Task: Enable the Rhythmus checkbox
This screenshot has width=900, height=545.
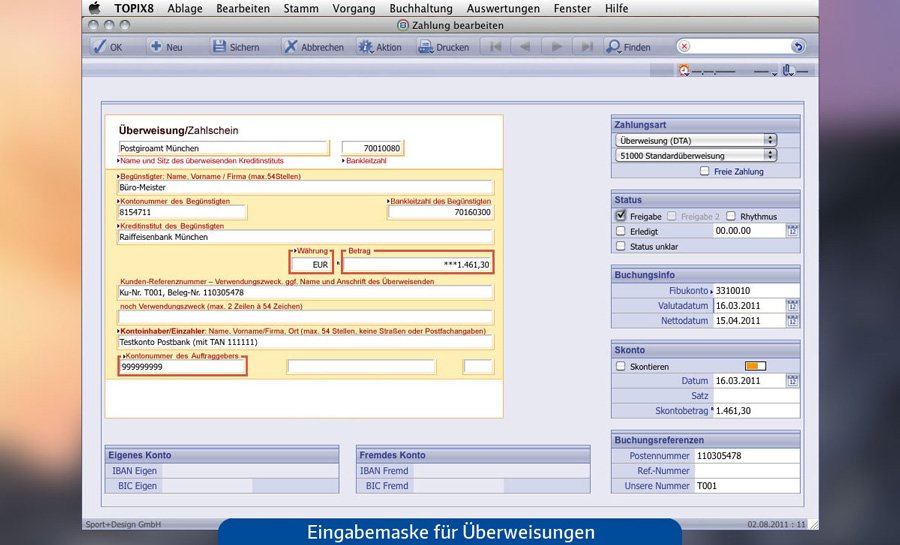Action: pyautogui.click(x=731, y=216)
